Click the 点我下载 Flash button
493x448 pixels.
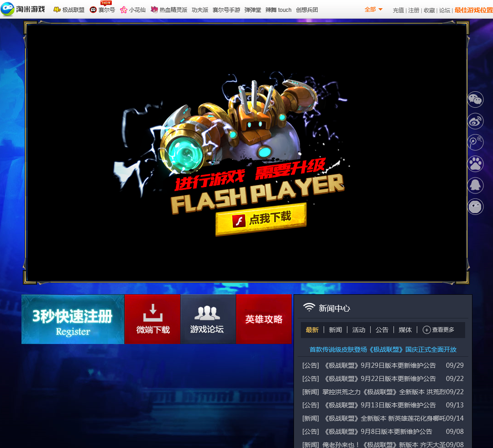(261, 219)
